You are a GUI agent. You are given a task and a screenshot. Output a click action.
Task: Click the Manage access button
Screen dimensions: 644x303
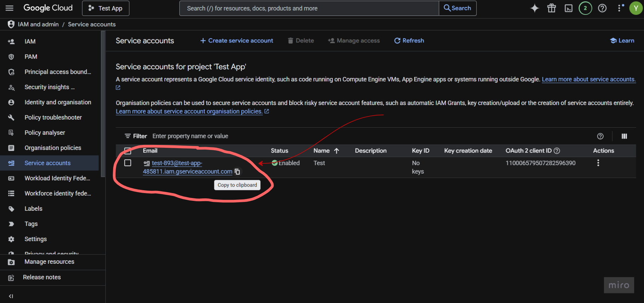click(354, 41)
